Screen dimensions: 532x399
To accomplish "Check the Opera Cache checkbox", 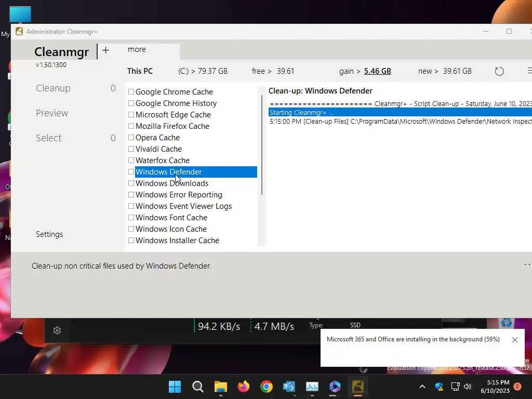I will tap(131, 137).
